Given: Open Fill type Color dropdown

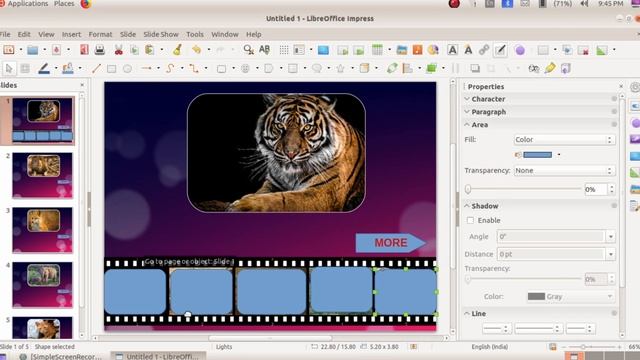Looking at the screenshot, I should [x=564, y=140].
